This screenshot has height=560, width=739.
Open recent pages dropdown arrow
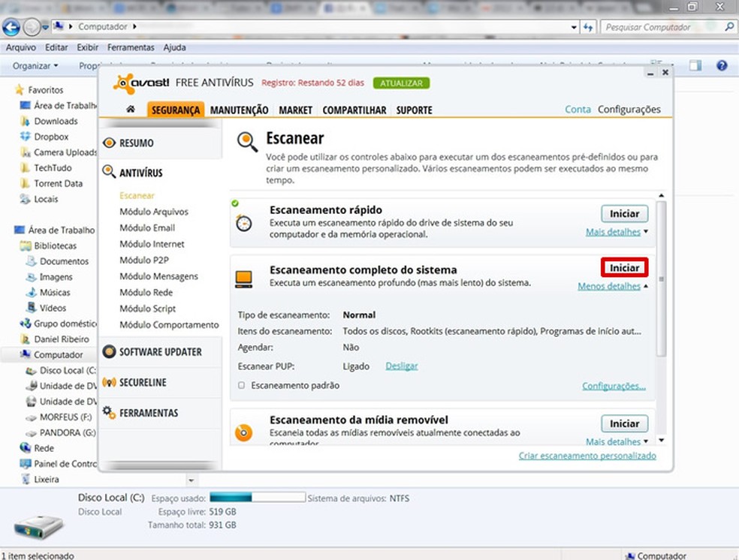45,27
